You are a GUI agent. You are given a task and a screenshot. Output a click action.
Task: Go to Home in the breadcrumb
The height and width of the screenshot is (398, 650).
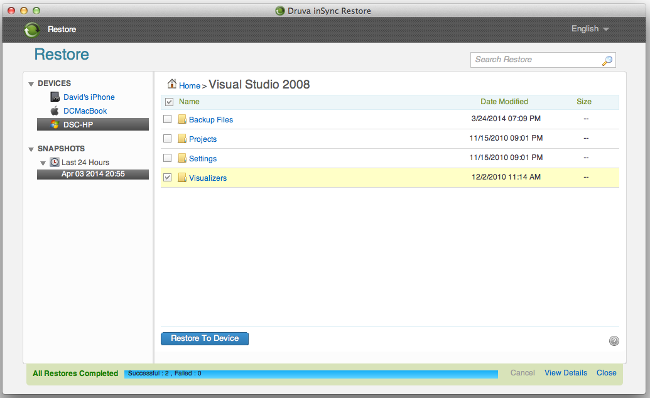pyautogui.click(x=189, y=85)
